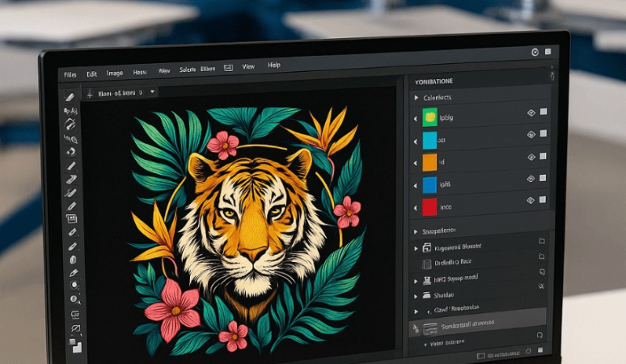Toggle visibility of the red layer
Screen dimensions: 626x364
pyautogui.click(x=531, y=201)
